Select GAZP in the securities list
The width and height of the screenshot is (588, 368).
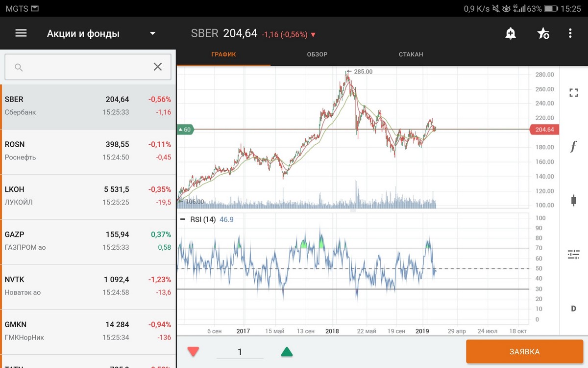[x=88, y=241]
